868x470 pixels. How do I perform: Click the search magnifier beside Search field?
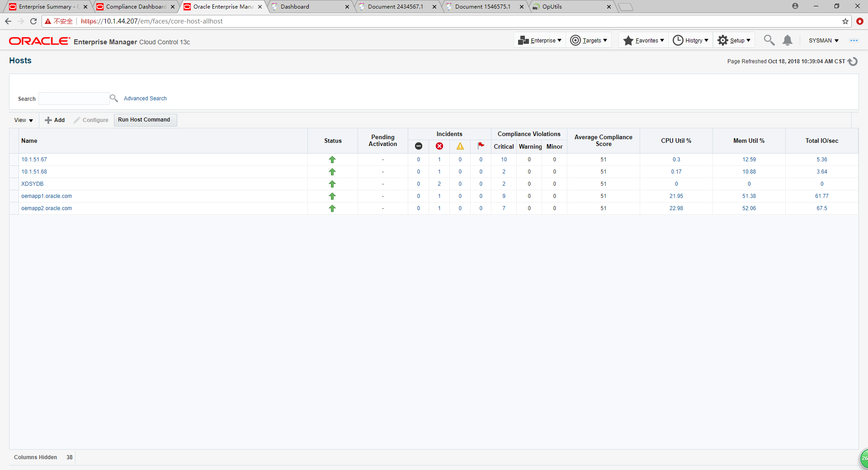[114, 99]
